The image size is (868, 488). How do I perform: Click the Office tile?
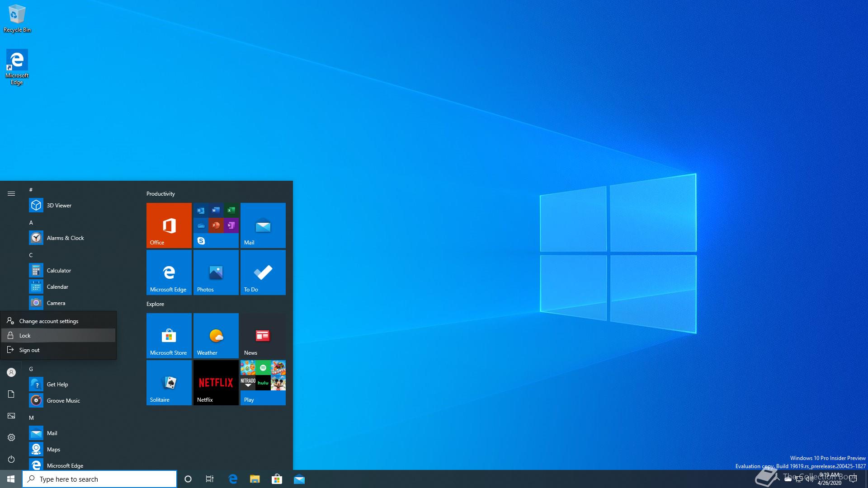169,225
